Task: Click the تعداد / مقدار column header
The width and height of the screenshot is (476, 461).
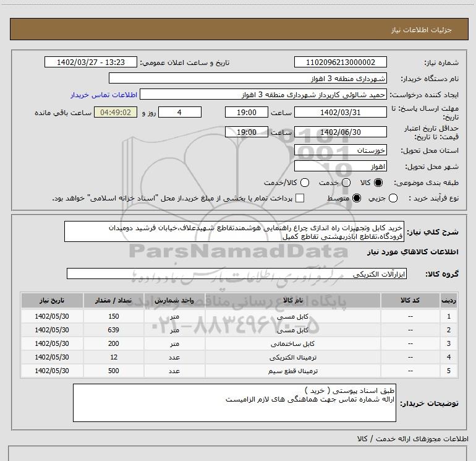Action: (114, 300)
